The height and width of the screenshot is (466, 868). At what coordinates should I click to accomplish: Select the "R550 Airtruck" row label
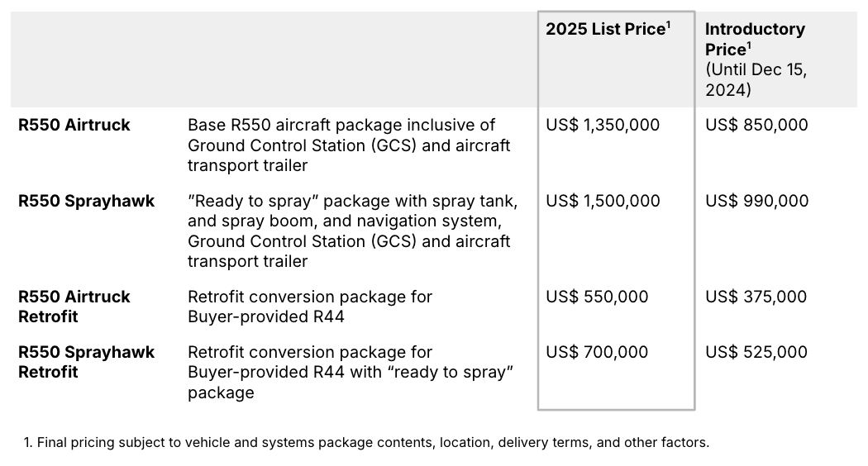point(74,126)
